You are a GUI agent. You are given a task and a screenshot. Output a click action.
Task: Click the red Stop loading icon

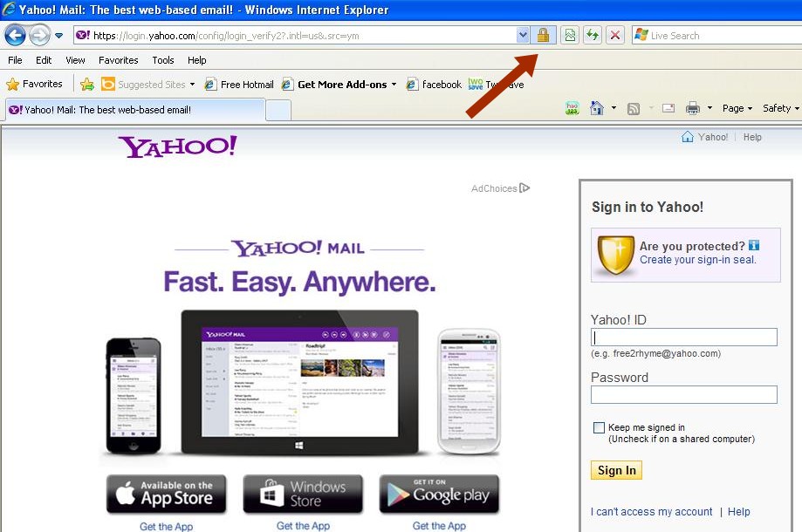pos(615,35)
